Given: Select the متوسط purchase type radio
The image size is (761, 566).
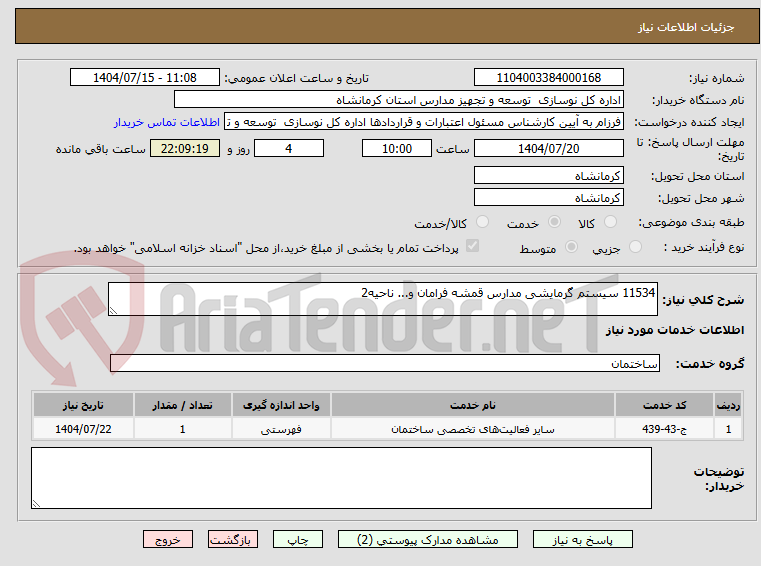Looking at the screenshot, I should pyautogui.click(x=571, y=247).
